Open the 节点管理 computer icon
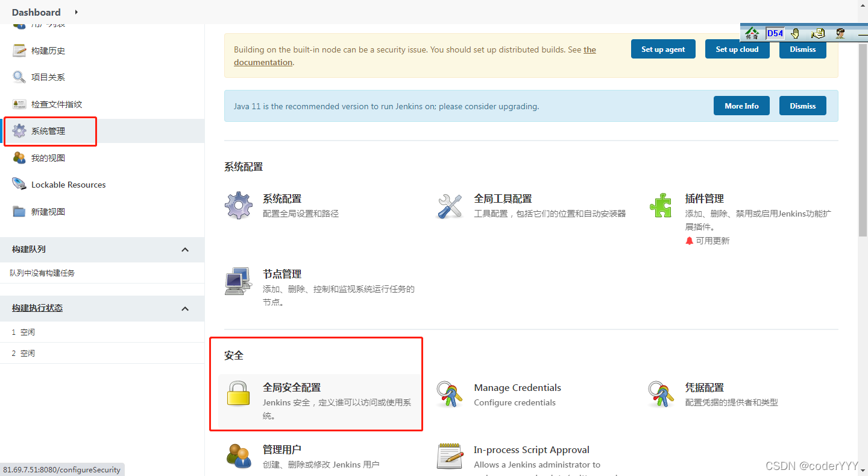The width and height of the screenshot is (868, 476). pyautogui.click(x=238, y=281)
